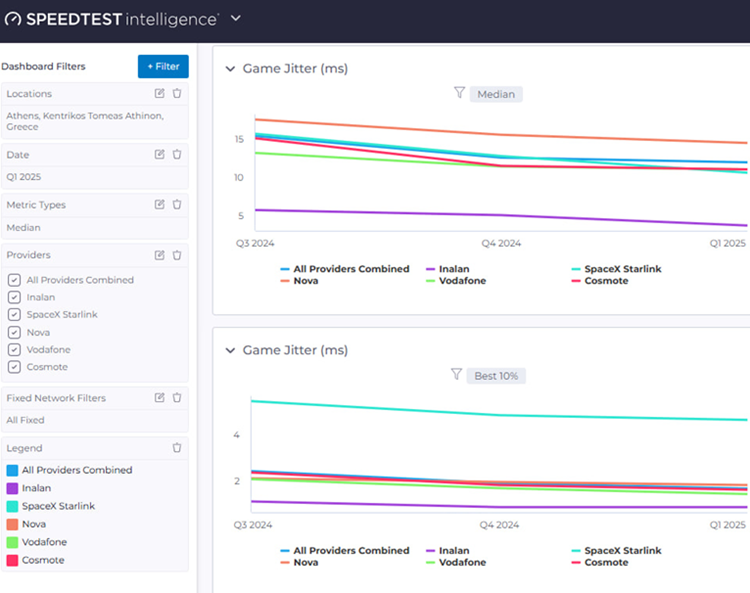Remove the Date filter via trash icon
This screenshot has width=750, height=593.
[177, 155]
